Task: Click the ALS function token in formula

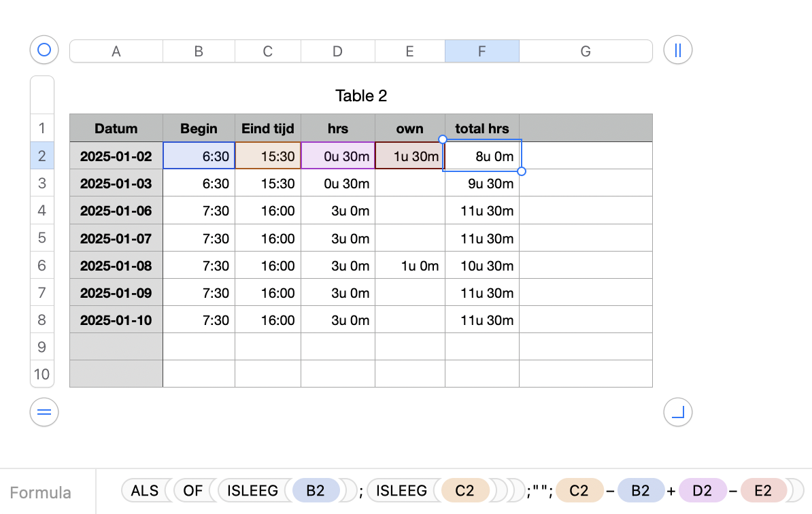Action: tap(144, 491)
